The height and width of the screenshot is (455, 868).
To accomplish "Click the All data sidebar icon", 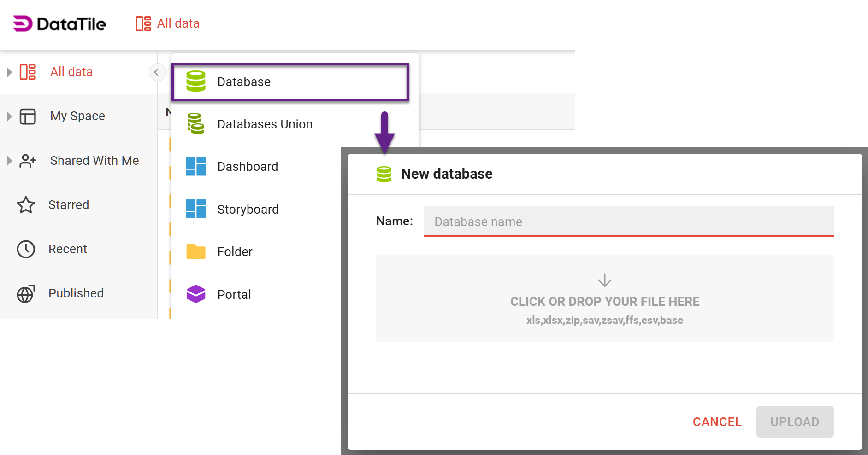I will tap(28, 72).
